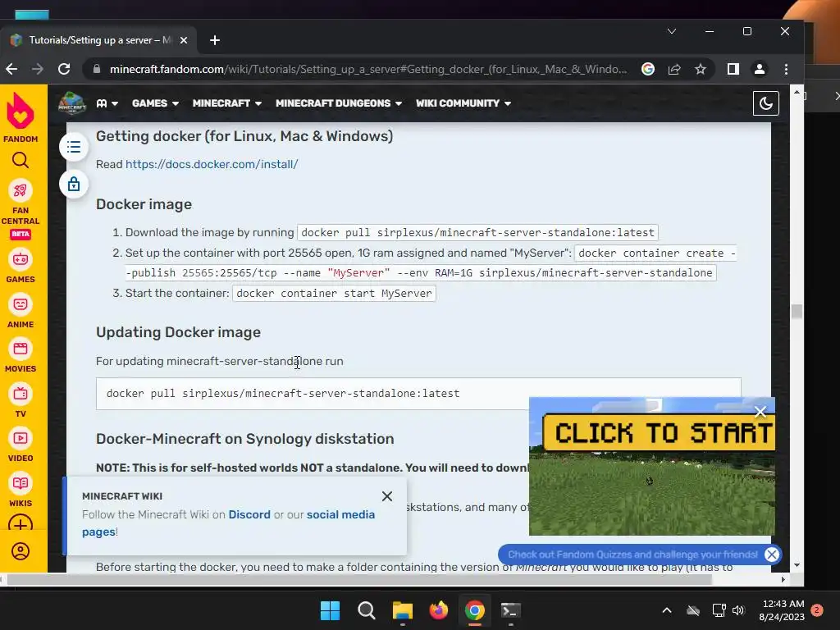The image size is (840, 630).
Task: Open the Fandom sidebar search icon
Action: (x=21, y=160)
